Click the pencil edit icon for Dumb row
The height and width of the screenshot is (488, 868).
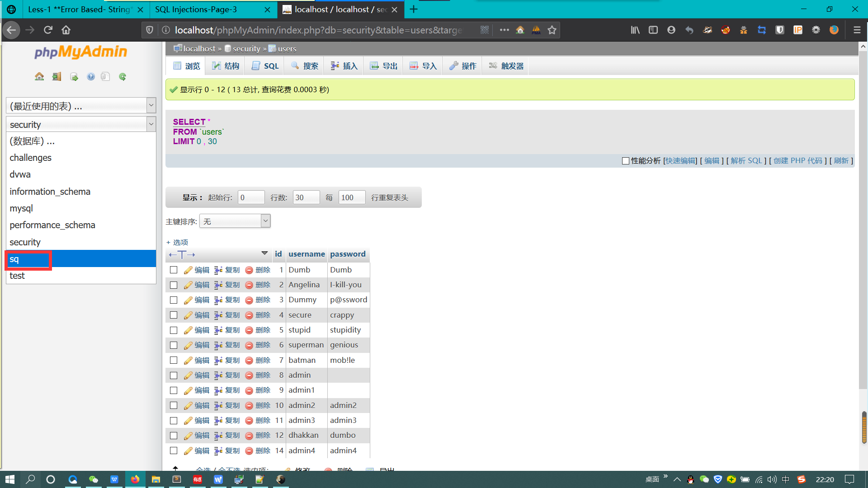click(188, 270)
